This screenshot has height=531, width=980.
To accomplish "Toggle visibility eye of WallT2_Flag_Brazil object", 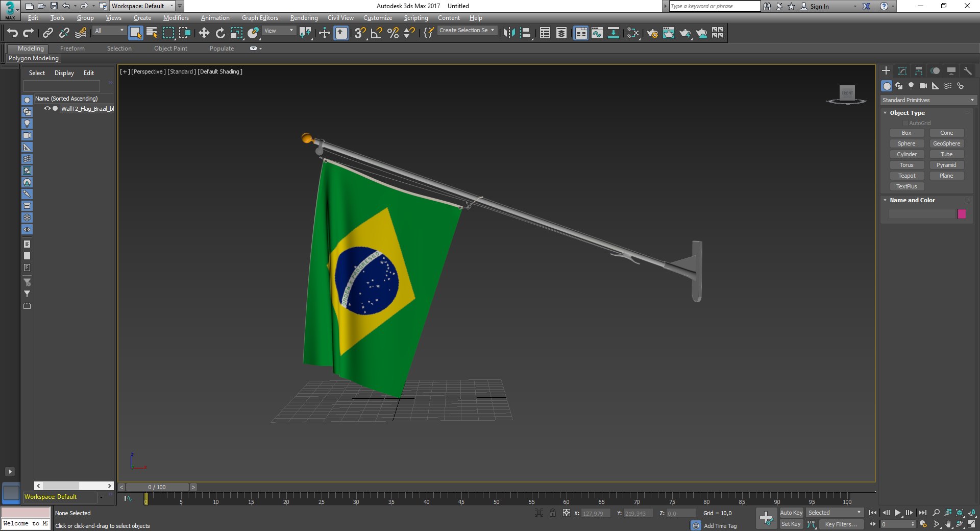I will tap(47, 109).
